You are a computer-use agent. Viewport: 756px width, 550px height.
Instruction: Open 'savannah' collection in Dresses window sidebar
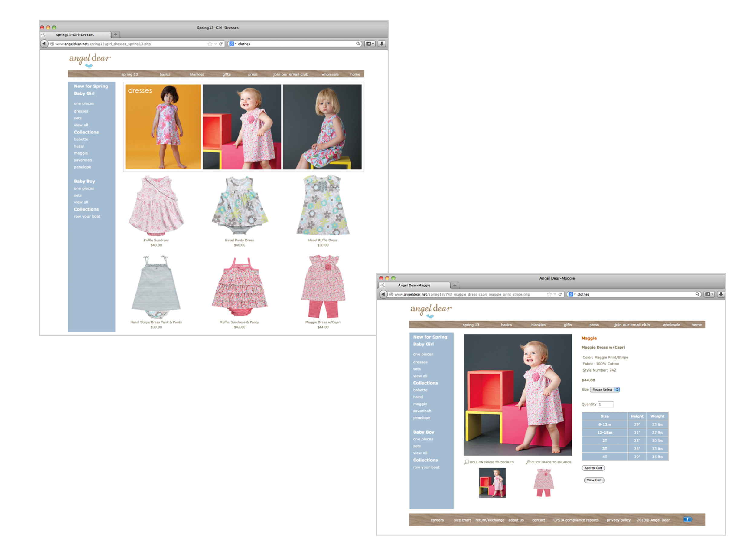point(83,160)
